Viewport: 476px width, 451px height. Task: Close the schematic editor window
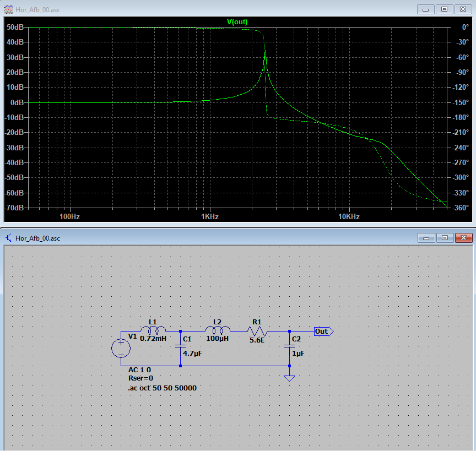click(x=463, y=238)
